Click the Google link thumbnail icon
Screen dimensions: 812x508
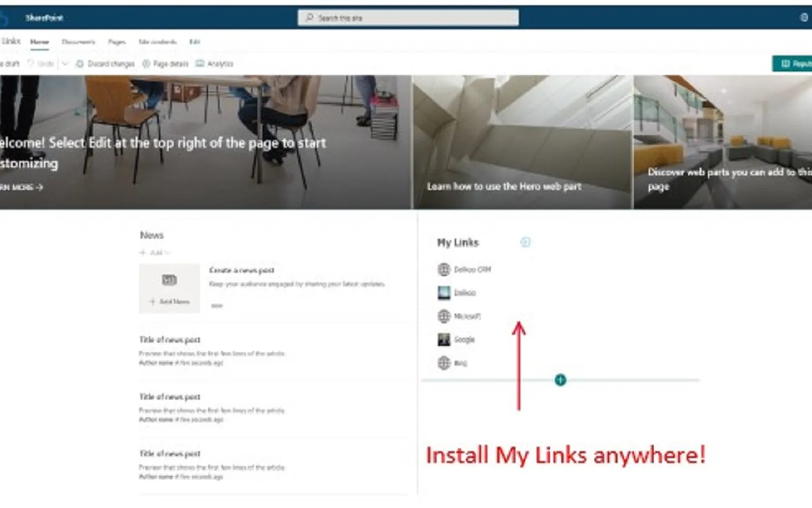pos(444,339)
